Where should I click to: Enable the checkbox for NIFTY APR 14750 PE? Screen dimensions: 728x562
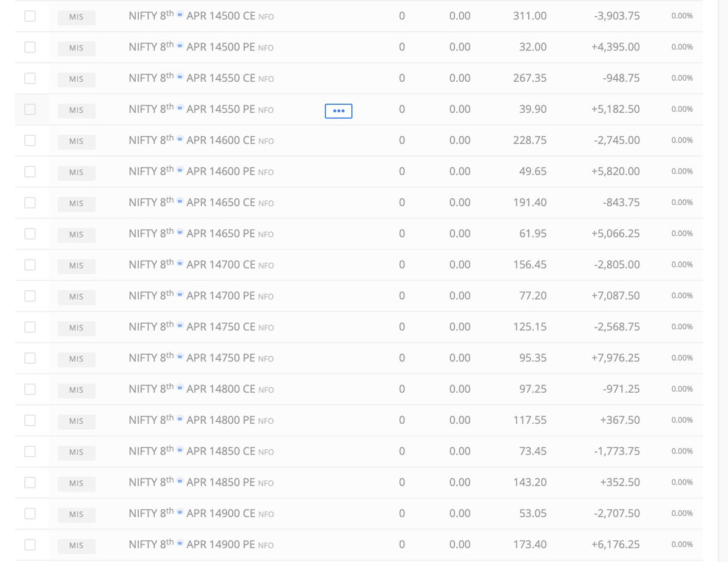[30, 358]
